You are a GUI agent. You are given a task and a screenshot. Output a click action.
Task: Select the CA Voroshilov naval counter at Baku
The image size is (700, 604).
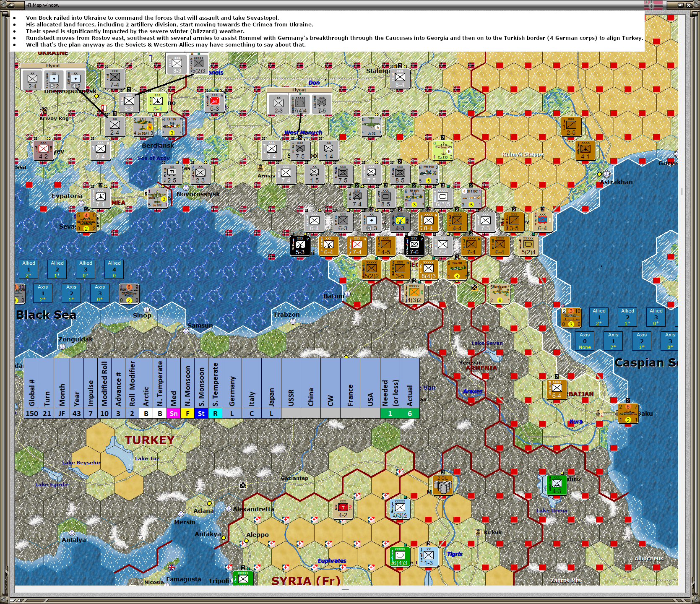tap(628, 413)
